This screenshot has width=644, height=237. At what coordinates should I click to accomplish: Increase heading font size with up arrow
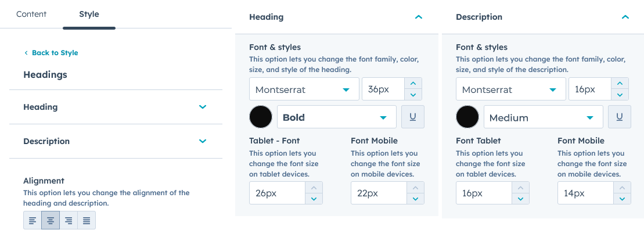pos(413,84)
